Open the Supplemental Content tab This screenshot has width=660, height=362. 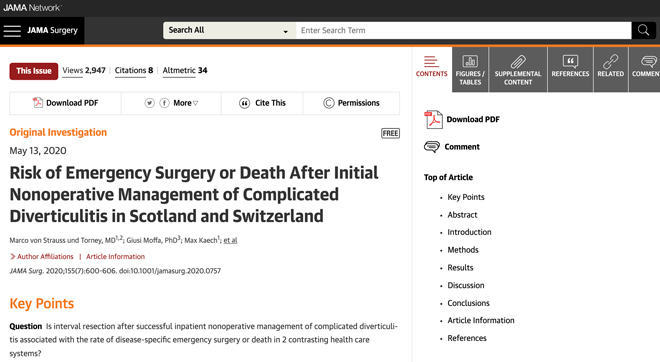tap(518, 69)
